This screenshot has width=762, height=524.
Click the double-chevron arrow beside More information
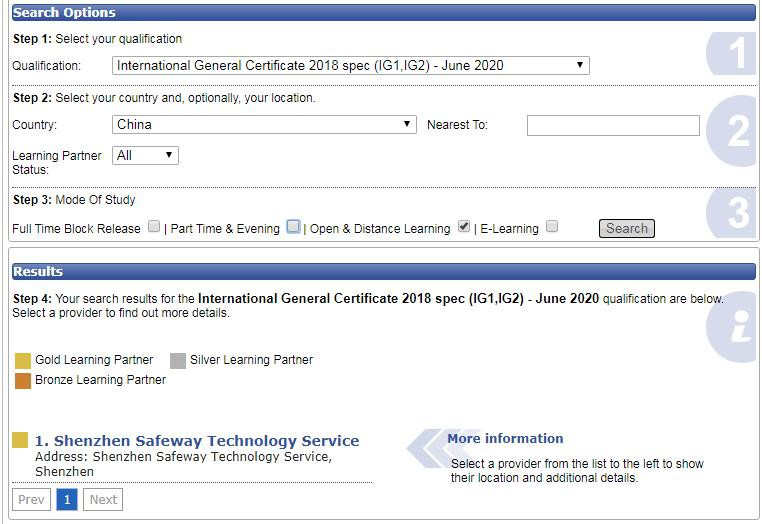coord(428,448)
